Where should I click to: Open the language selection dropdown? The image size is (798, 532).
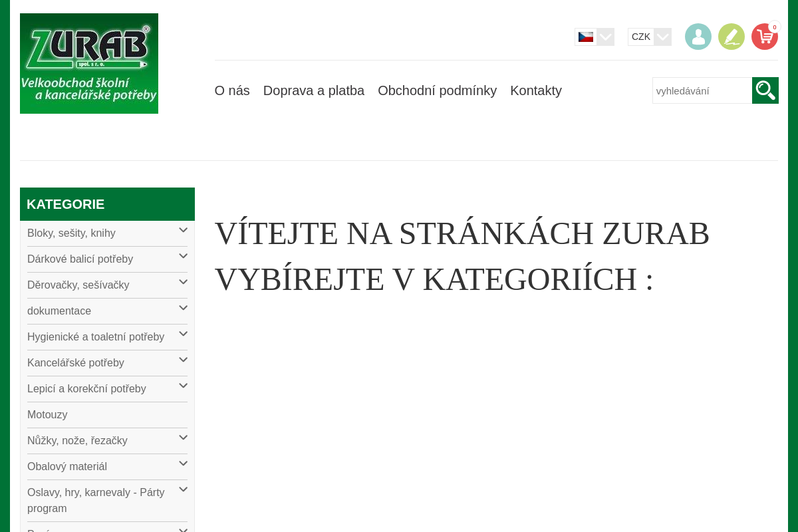(x=605, y=37)
